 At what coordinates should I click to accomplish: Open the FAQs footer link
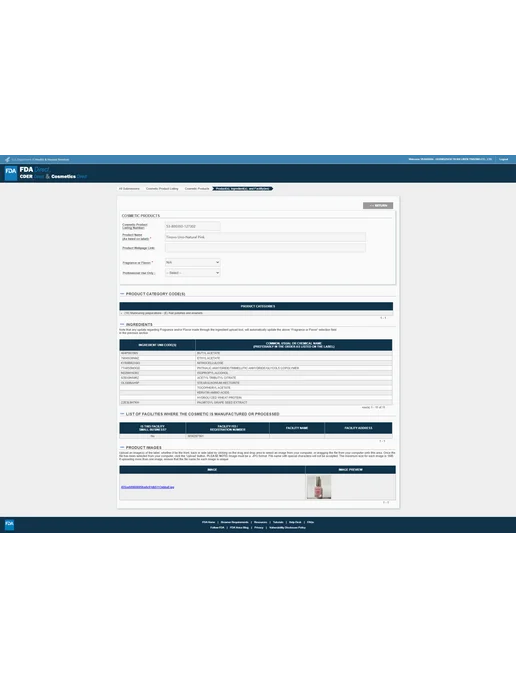click(x=310, y=522)
